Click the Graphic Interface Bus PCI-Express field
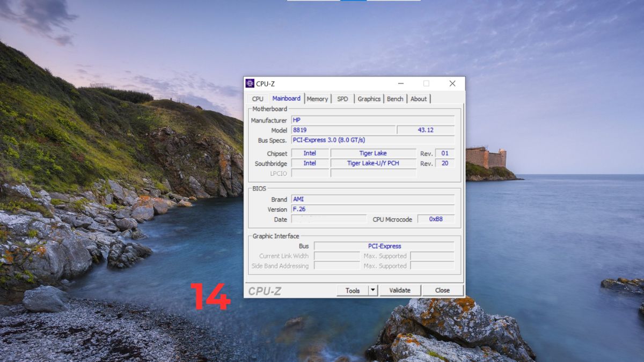The height and width of the screenshot is (362, 644). coord(384,246)
